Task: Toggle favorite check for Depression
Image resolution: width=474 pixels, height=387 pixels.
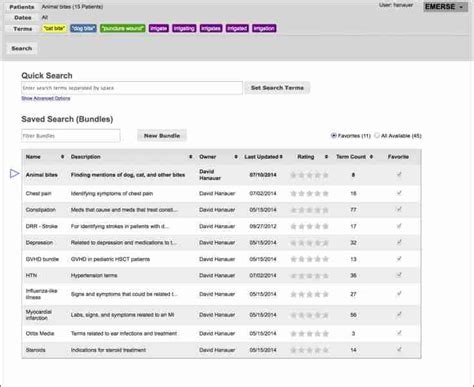Action: [x=399, y=242]
